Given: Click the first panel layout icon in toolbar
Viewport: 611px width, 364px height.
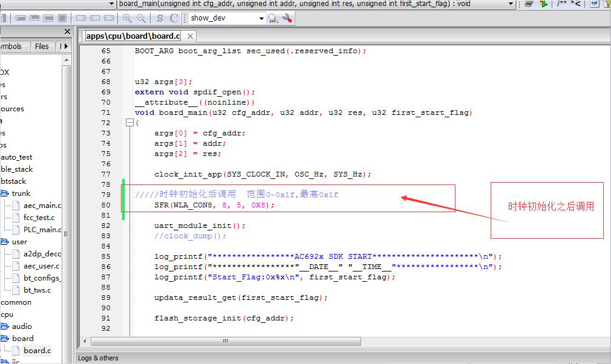Looking at the screenshot, I should click(21, 18).
